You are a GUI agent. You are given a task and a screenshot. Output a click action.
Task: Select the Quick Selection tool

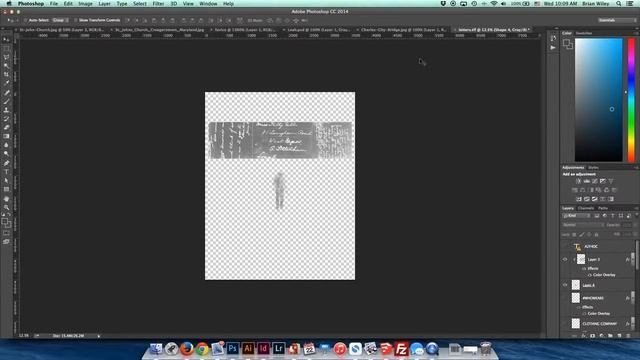tap(6, 66)
